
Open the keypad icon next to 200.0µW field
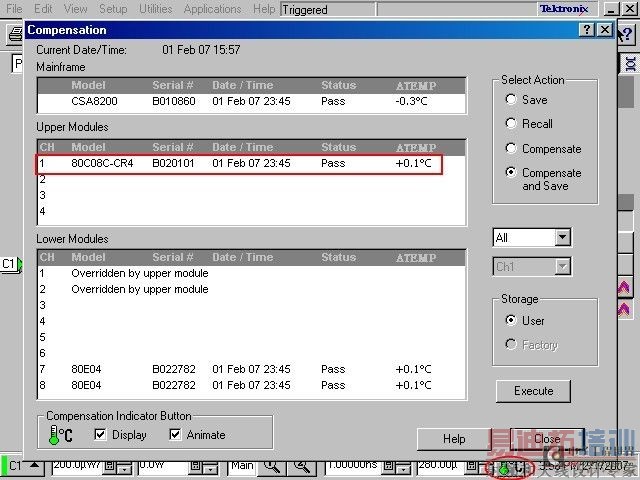click(x=110, y=467)
